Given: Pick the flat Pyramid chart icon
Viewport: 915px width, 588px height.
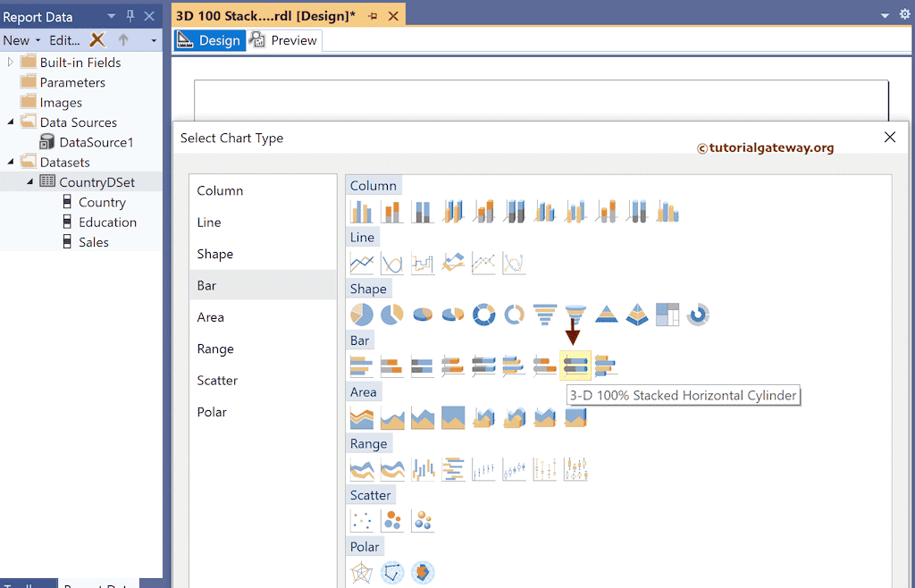Looking at the screenshot, I should [x=607, y=315].
